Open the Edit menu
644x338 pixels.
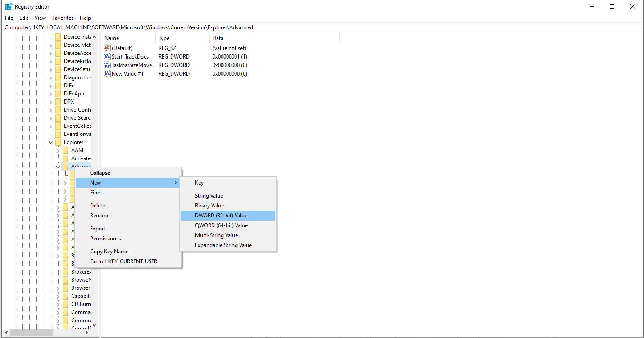point(24,18)
